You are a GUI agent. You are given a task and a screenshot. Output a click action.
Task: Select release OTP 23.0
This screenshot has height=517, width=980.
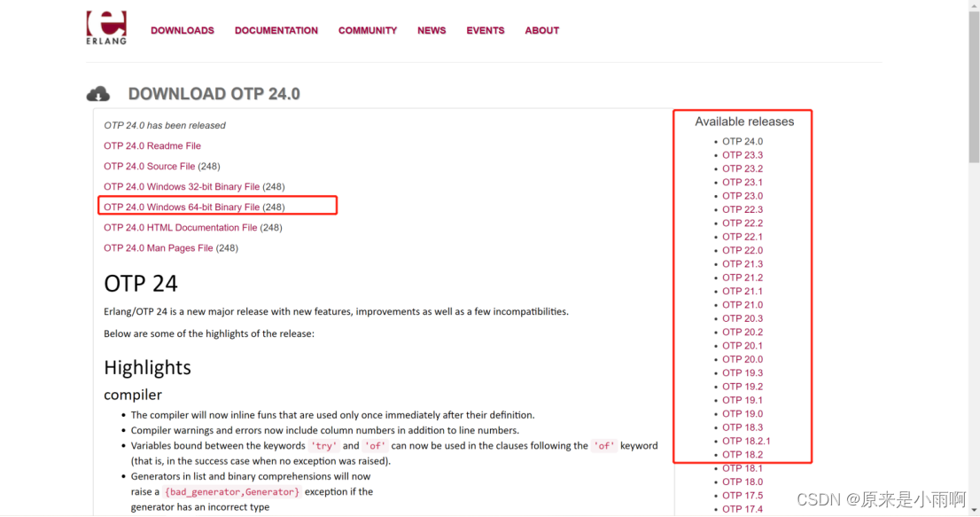tap(743, 196)
